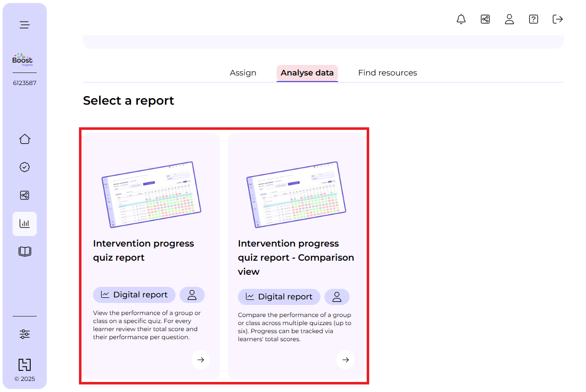Open the book resources sidebar icon
Viewport: 586px width, 392px height.
coord(25,252)
